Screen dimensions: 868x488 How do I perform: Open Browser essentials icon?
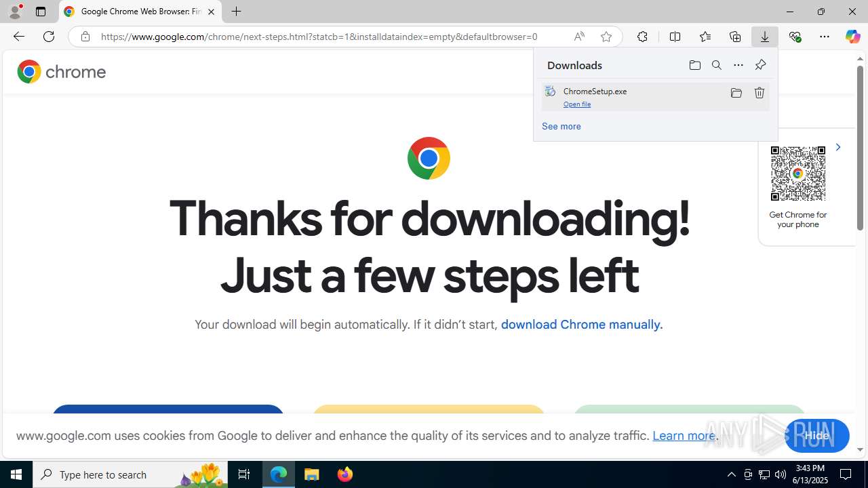[x=795, y=37]
